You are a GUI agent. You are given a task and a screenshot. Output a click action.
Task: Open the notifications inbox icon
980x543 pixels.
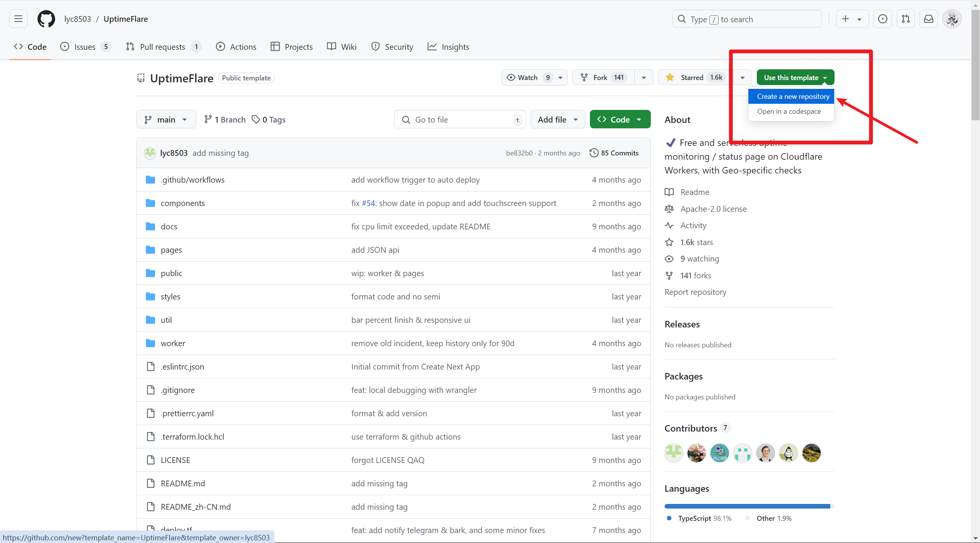tap(928, 19)
